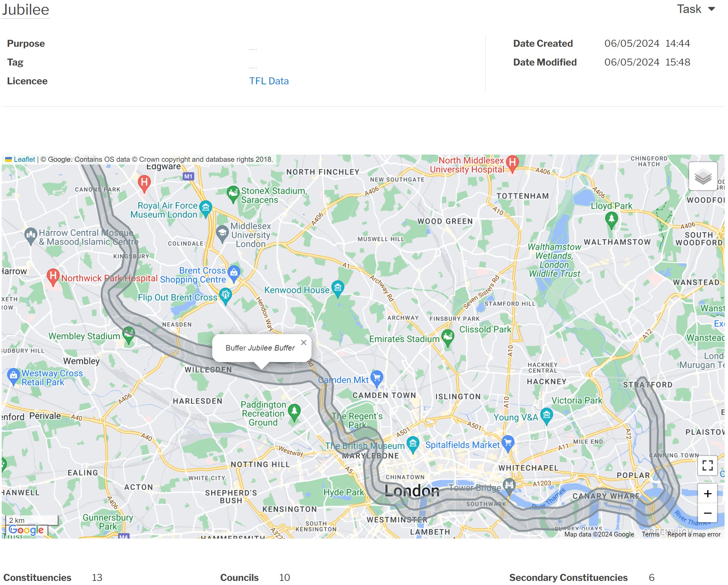Zoom in on the map
Viewport: 728px width, 585px height.
[x=708, y=494]
